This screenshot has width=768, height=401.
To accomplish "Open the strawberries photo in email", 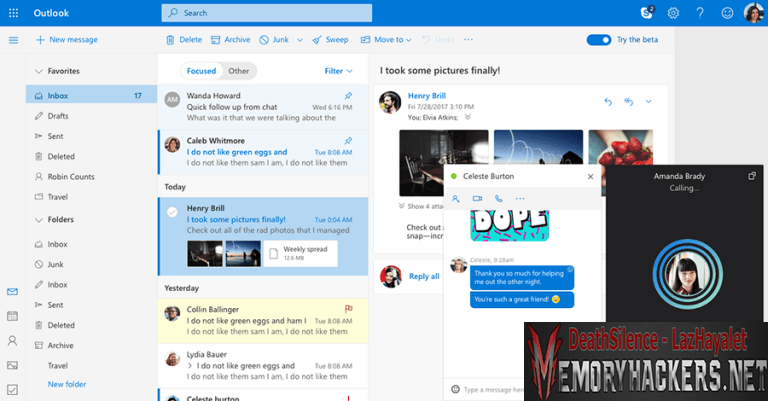I will tap(621, 147).
